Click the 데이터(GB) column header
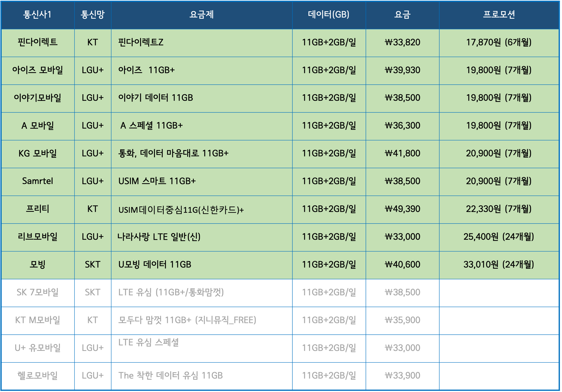 pyautogui.click(x=329, y=15)
